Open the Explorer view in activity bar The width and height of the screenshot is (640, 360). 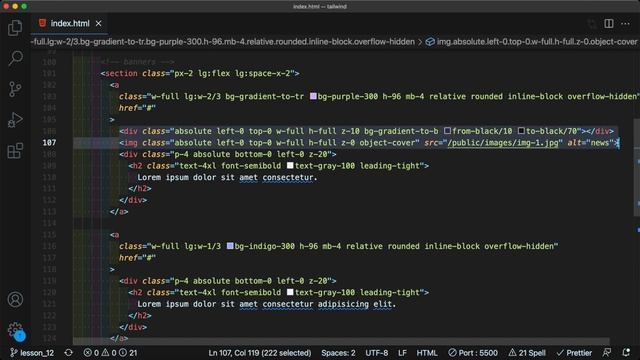(x=15, y=28)
